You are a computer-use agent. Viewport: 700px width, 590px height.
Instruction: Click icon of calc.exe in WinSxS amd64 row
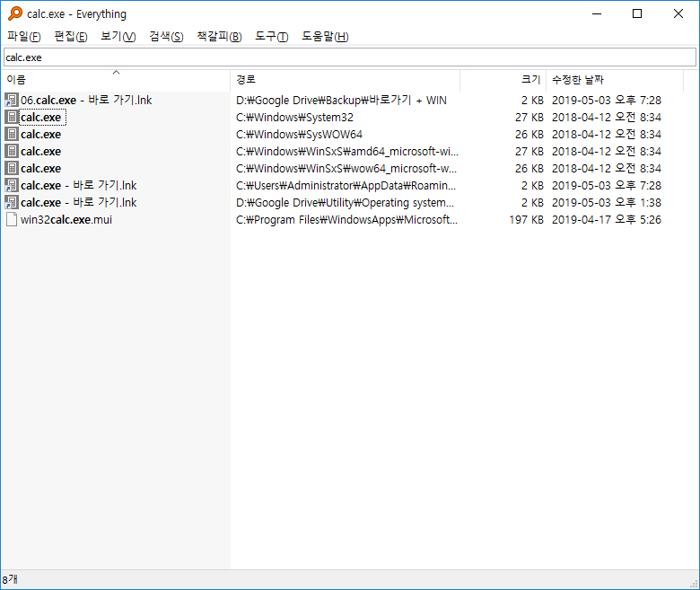click(12, 151)
